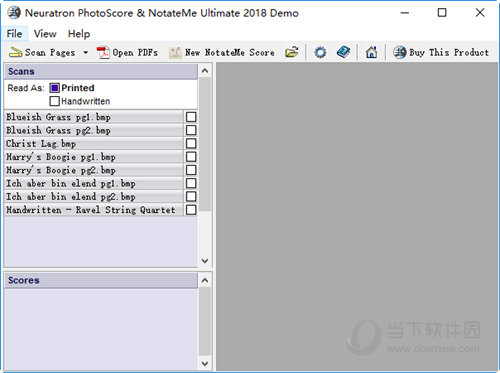Click the Open PDFs icon

103,52
